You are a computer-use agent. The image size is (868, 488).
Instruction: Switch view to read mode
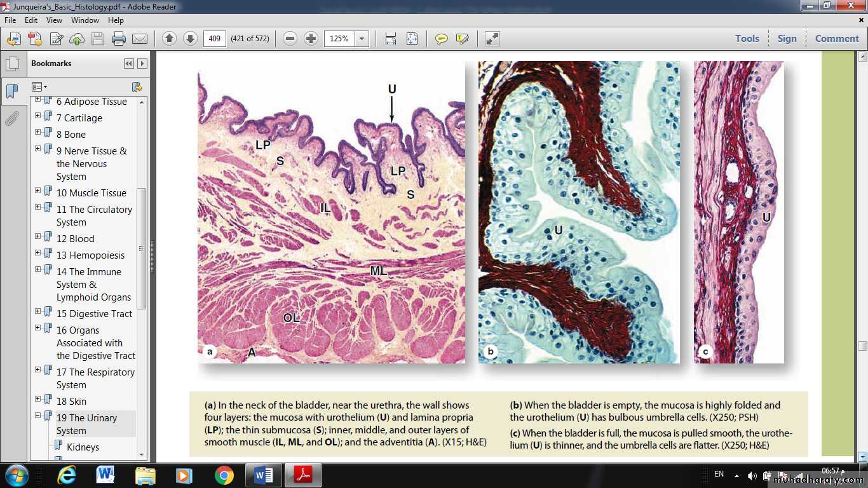[x=492, y=39]
